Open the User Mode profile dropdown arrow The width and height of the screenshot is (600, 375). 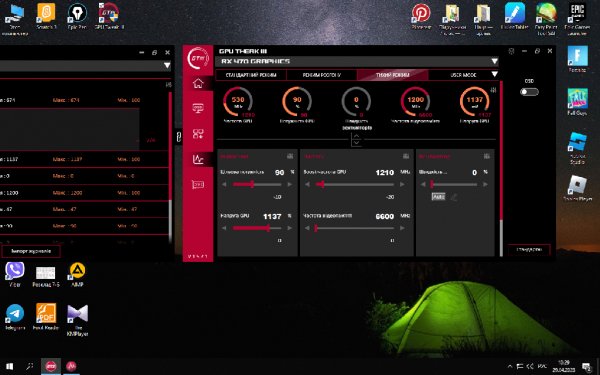coord(494,74)
